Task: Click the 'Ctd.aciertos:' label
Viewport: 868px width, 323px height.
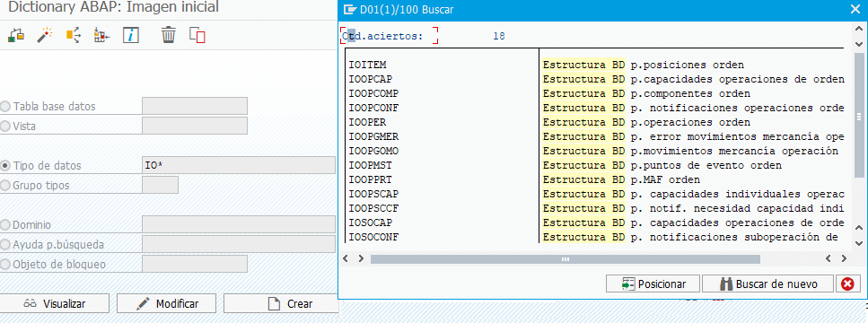Action: 382,36
